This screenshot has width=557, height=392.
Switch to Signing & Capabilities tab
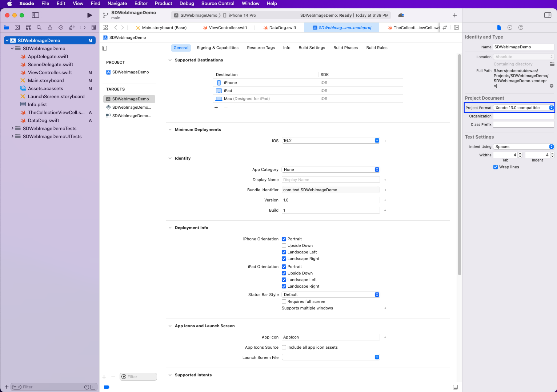pyautogui.click(x=217, y=48)
